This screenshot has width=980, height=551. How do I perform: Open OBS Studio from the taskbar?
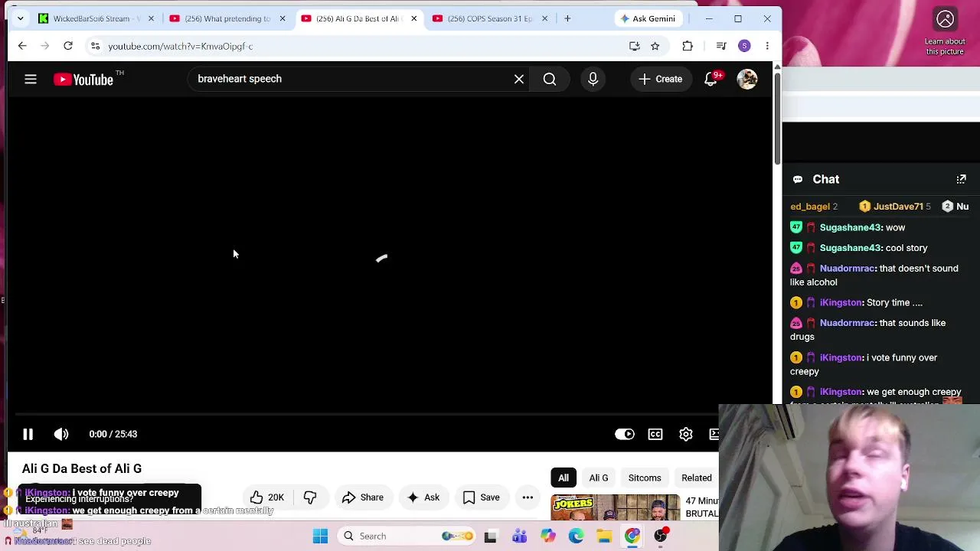(661, 536)
